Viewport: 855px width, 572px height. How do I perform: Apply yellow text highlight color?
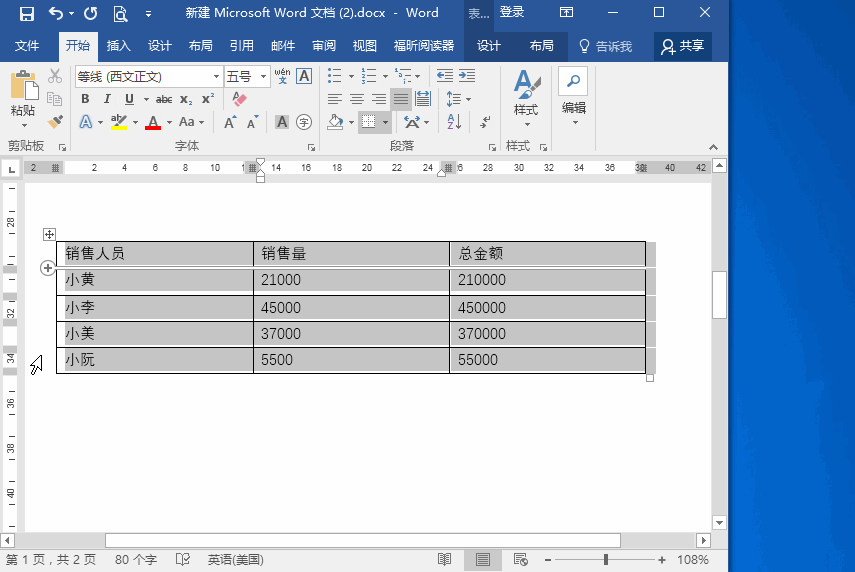tap(118, 122)
